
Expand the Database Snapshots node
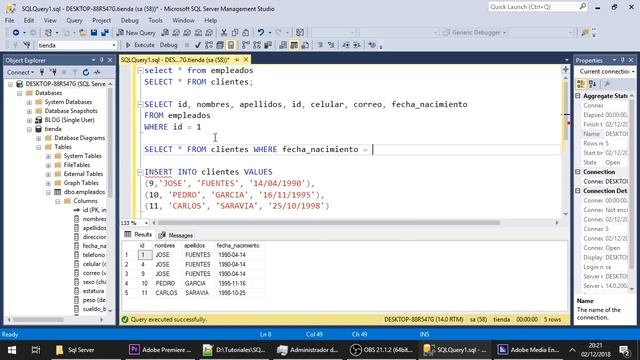tap(29, 111)
